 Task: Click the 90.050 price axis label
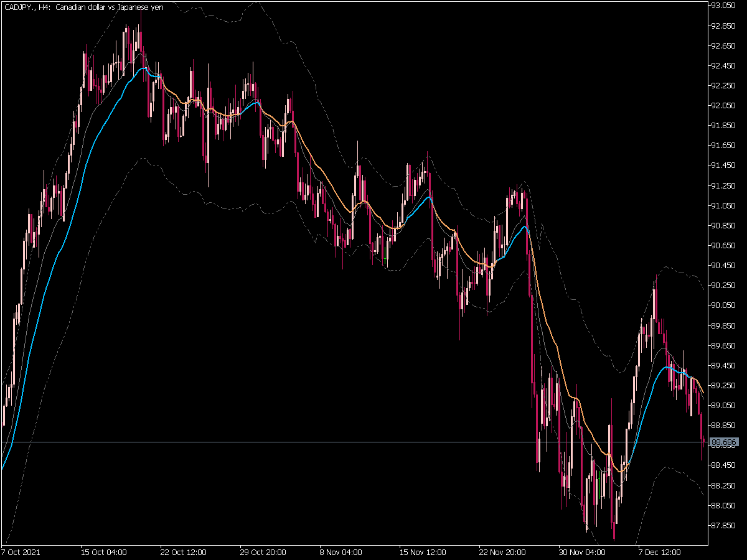(x=724, y=305)
